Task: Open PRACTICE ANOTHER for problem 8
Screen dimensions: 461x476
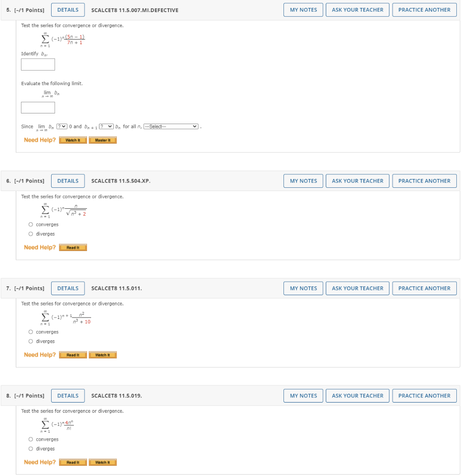Action: [x=424, y=396]
